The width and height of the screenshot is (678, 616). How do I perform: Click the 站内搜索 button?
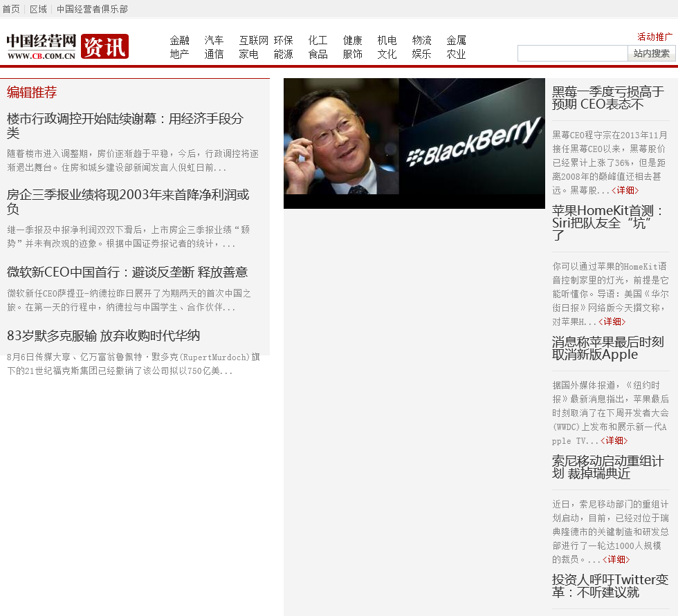click(652, 53)
